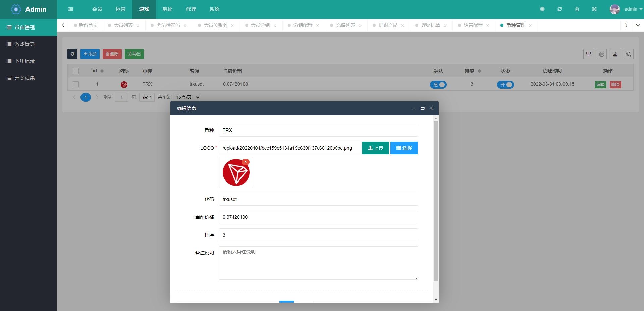Toggle fullscreen icon in top header
Image resolution: width=644 pixels, height=311 pixels.
click(x=594, y=9)
